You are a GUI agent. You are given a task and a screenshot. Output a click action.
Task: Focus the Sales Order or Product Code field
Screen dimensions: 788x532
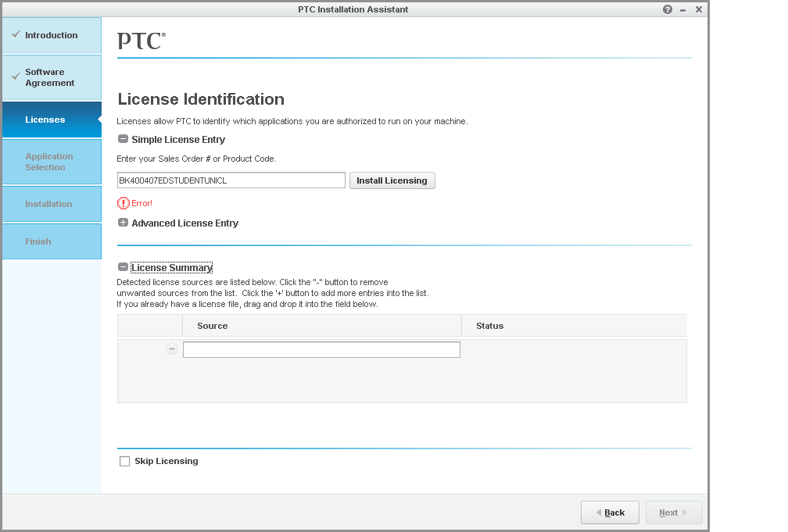click(231, 180)
